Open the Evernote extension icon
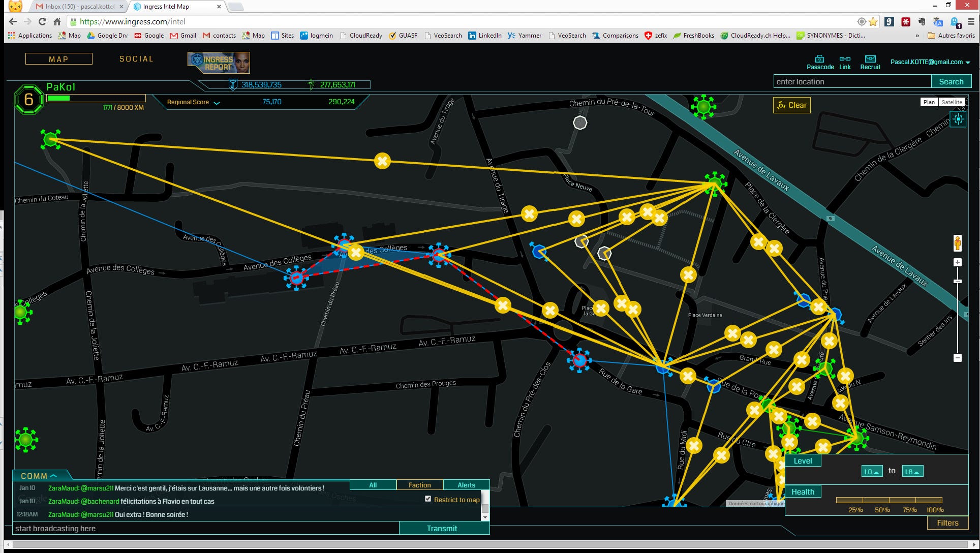The width and height of the screenshot is (980, 553). point(922,21)
